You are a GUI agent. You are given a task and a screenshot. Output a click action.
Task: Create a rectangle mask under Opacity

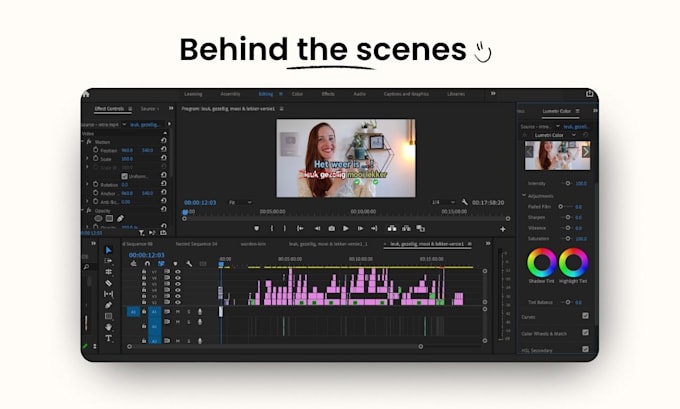pyautogui.click(x=109, y=218)
